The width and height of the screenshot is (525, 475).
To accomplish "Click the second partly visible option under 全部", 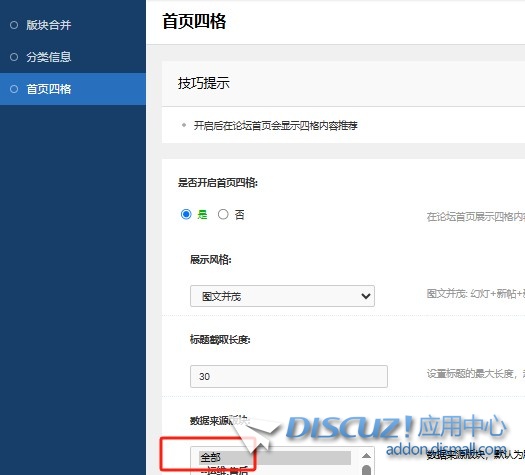I will [x=225, y=470].
